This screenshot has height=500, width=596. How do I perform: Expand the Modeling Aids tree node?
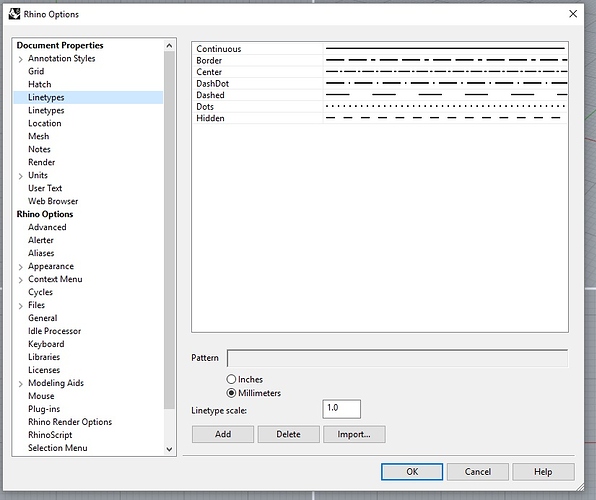(x=21, y=384)
